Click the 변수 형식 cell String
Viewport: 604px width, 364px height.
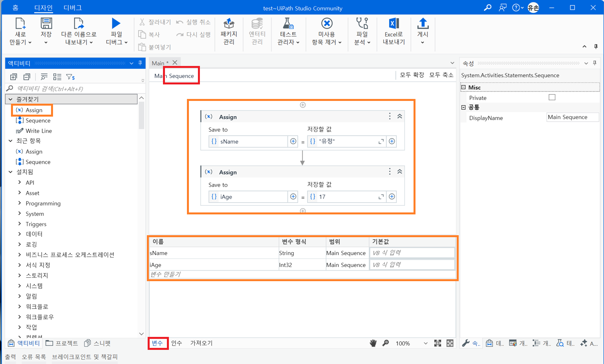click(x=302, y=253)
